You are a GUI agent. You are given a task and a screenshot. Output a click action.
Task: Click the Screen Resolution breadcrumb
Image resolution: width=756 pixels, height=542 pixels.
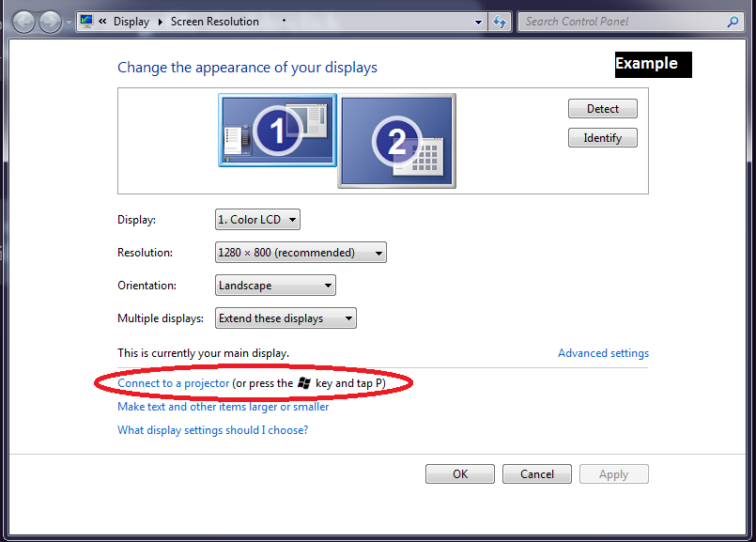click(214, 22)
